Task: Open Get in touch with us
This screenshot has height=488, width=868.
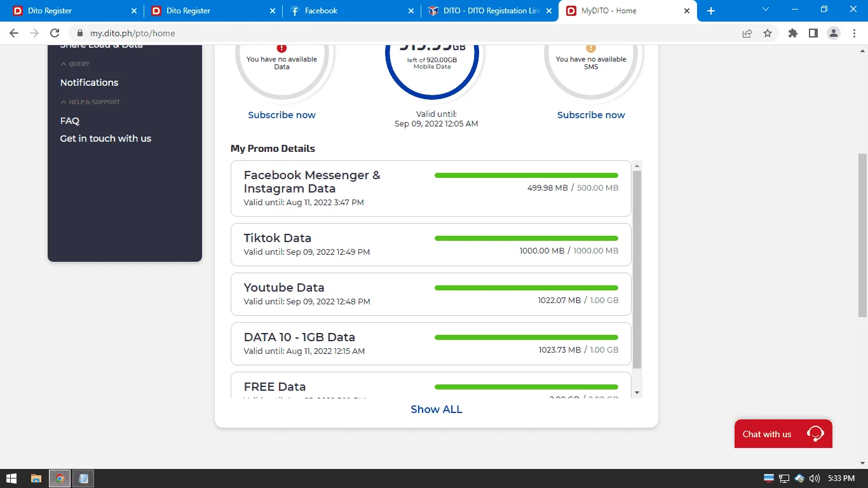Action: pos(105,139)
